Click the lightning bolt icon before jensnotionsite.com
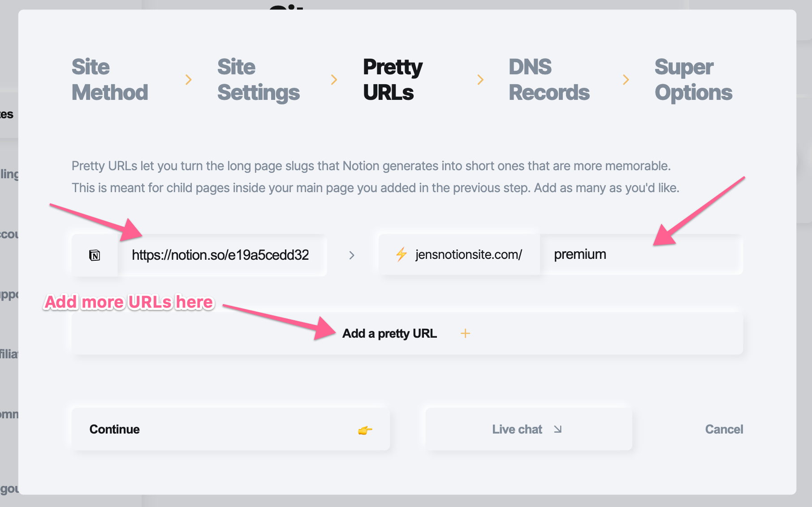 pyautogui.click(x=401, y=254)
